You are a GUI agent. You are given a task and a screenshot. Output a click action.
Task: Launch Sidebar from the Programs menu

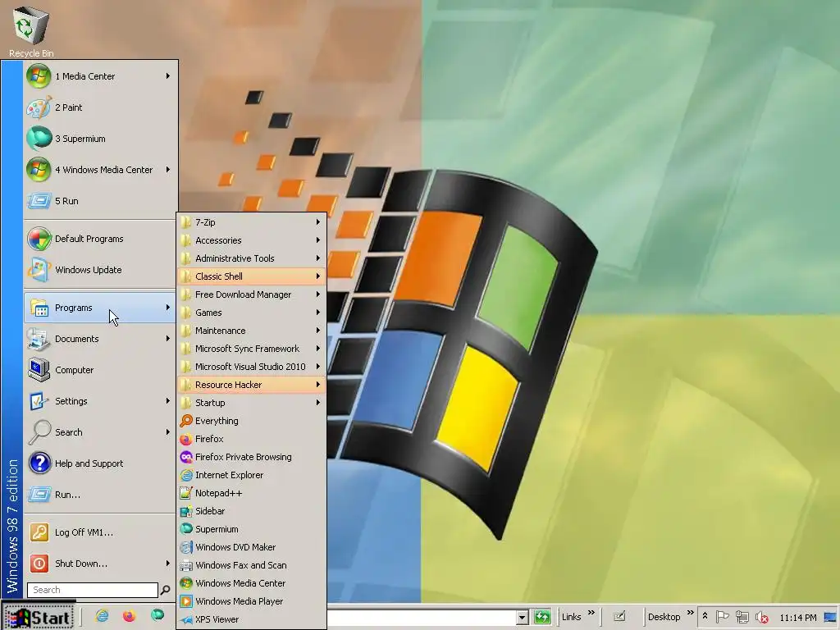coord(251,511)
